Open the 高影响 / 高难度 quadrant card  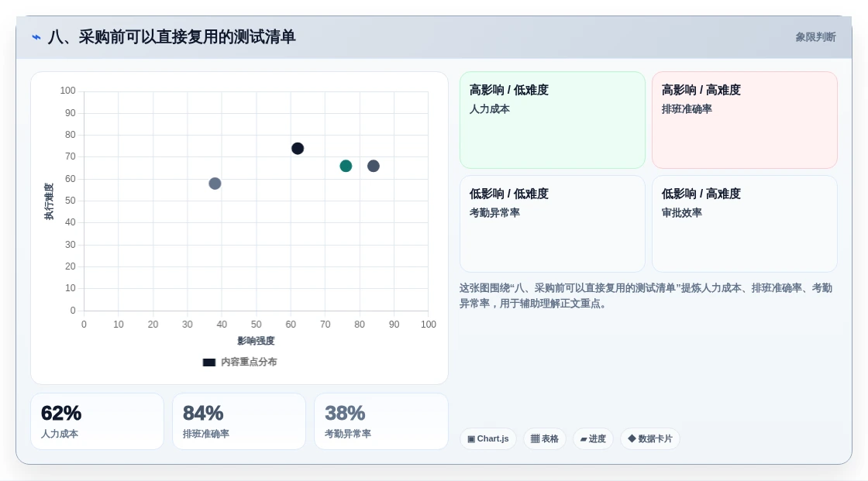click(x=745, y=120)
